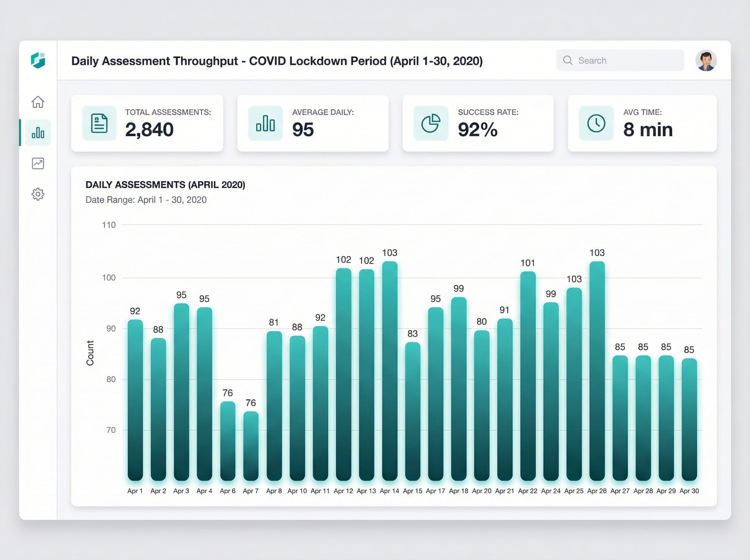Click the Apr 30 x-axis label
This screenshot has width=750, height=560.
[689, 491]
